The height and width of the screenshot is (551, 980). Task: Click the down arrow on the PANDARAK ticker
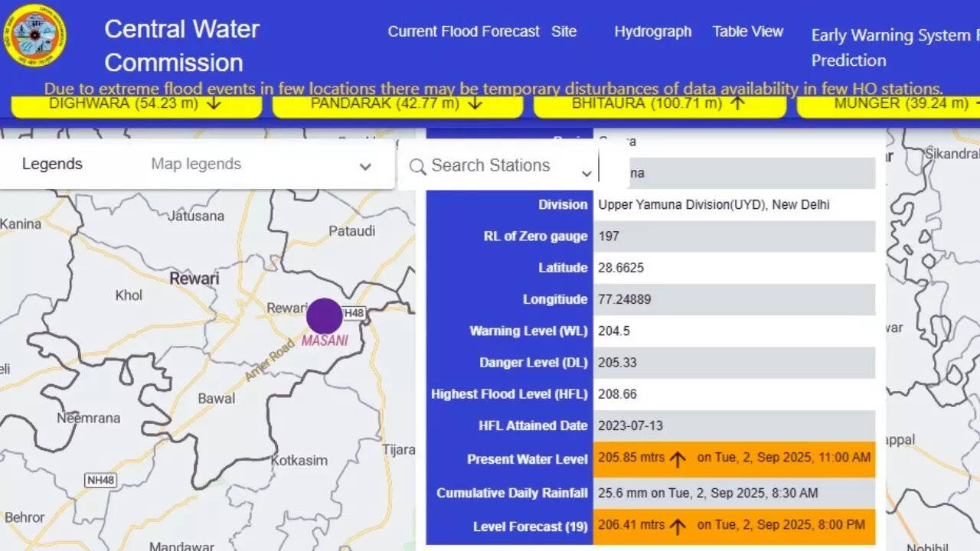pos(475,103)
